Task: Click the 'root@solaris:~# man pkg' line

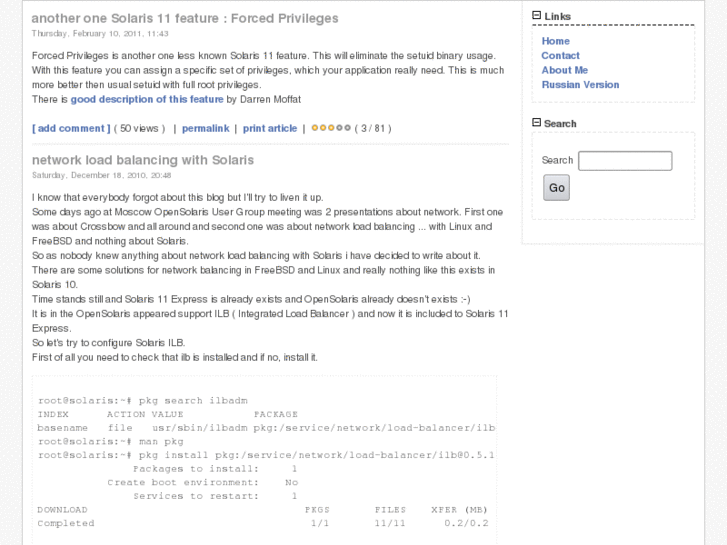Action: click(111, 442)
